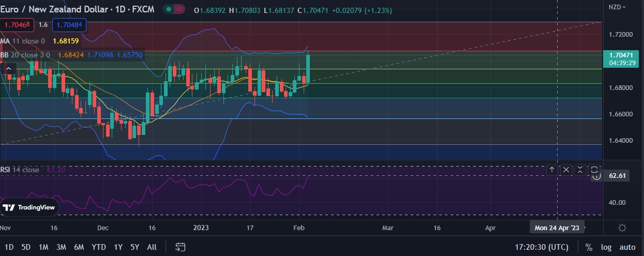This screenshot has height=256, width=644.
Task: Toggle log scale mode
Action: (x=606, y=247)
